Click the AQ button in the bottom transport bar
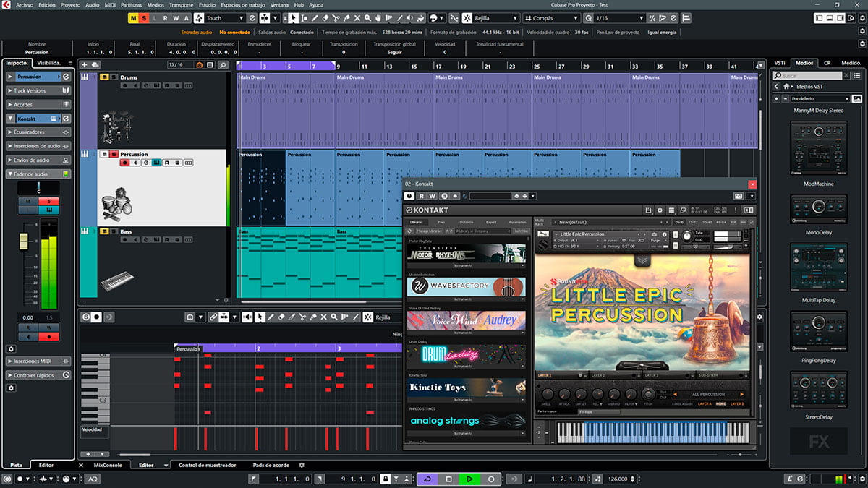Screen dimensions: 868x488 (93, 479)
